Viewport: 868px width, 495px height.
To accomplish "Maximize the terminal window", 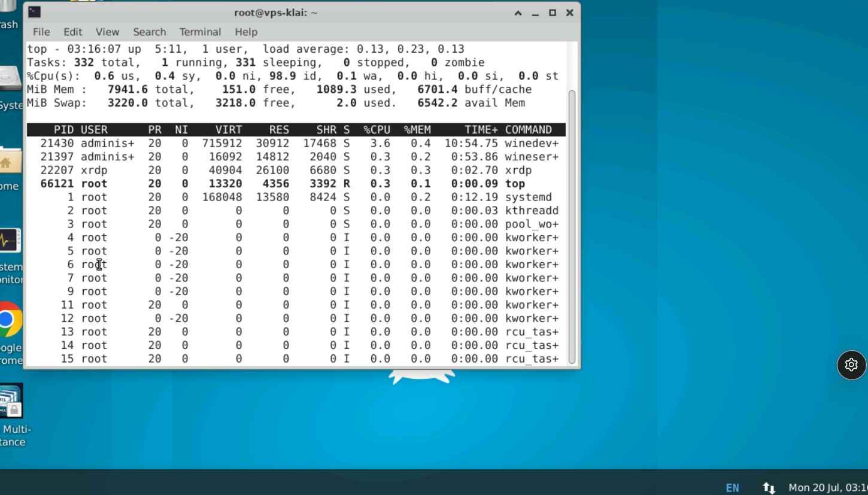I will point(553,13).
